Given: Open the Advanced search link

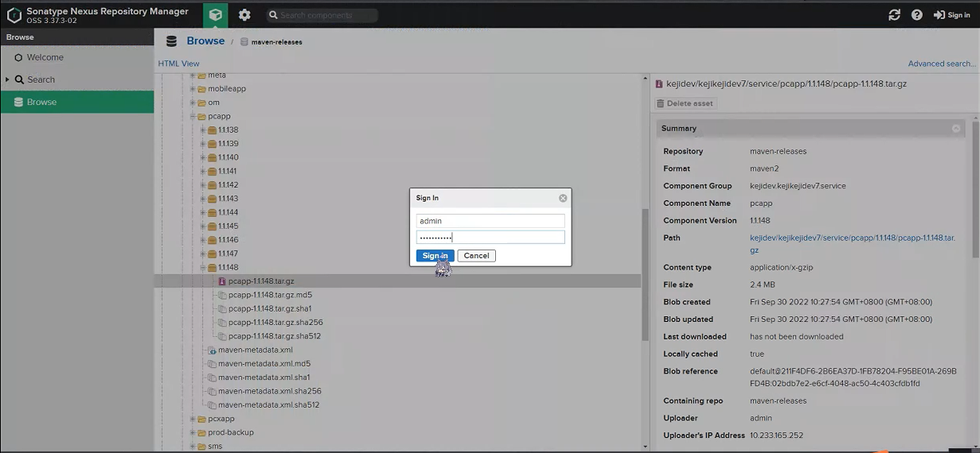Looking at the screenshot, I should coord(941,64).
